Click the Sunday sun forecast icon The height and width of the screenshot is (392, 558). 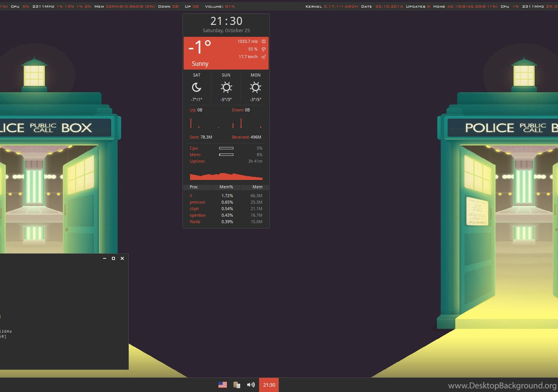(x=226, y=88)
